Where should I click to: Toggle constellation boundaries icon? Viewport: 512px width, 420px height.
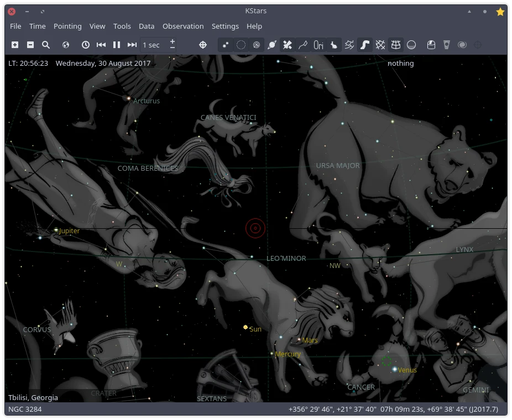tap(349, 45)
